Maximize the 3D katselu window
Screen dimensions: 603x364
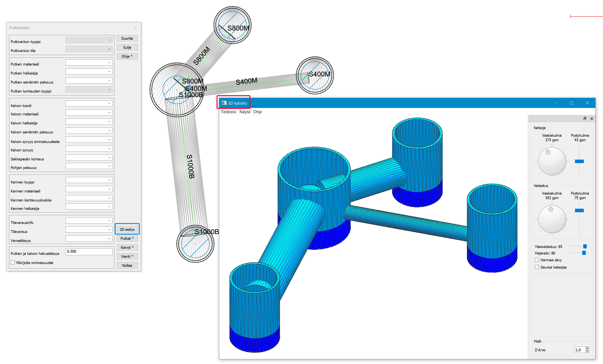point(571,103)
